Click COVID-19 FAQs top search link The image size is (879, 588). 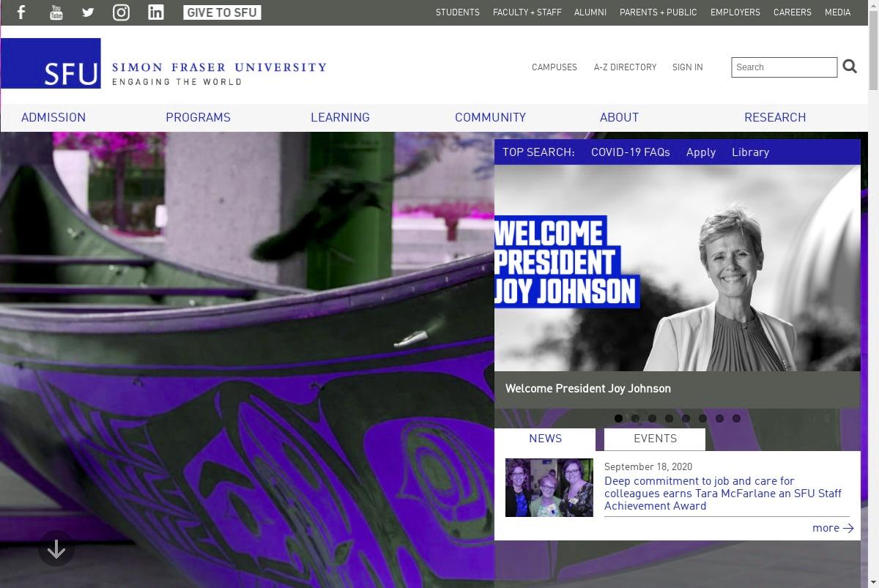pyautogui.click(x=631, y=152)
